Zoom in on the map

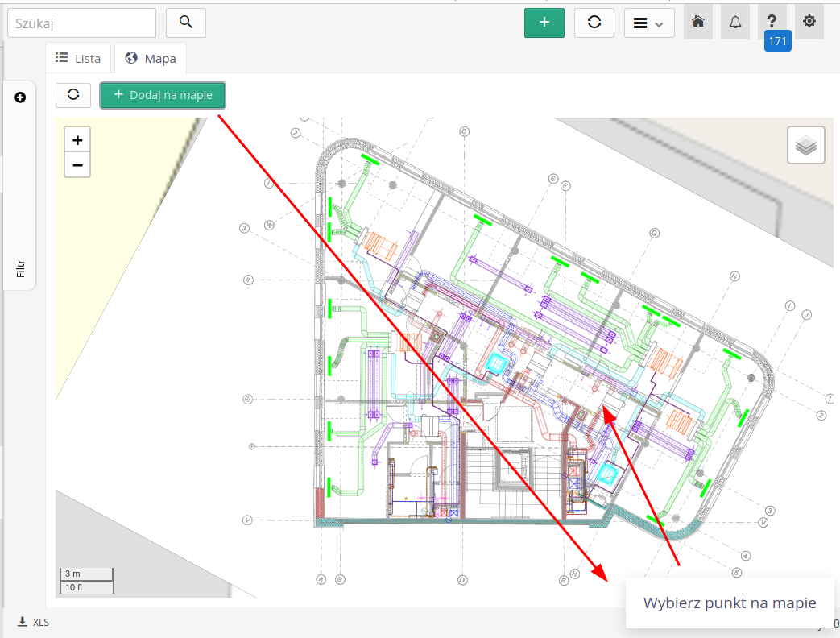pyautogui.click(x=77, y=140)
